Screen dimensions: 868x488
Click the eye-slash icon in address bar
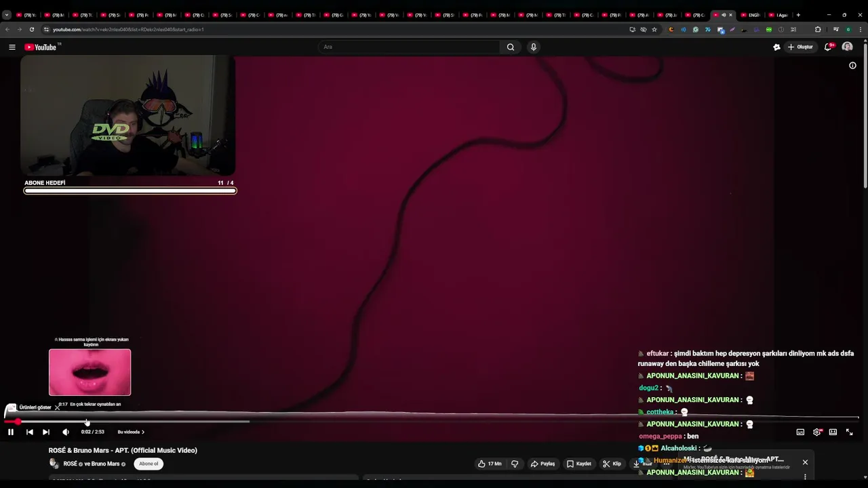tap(643, 29)
